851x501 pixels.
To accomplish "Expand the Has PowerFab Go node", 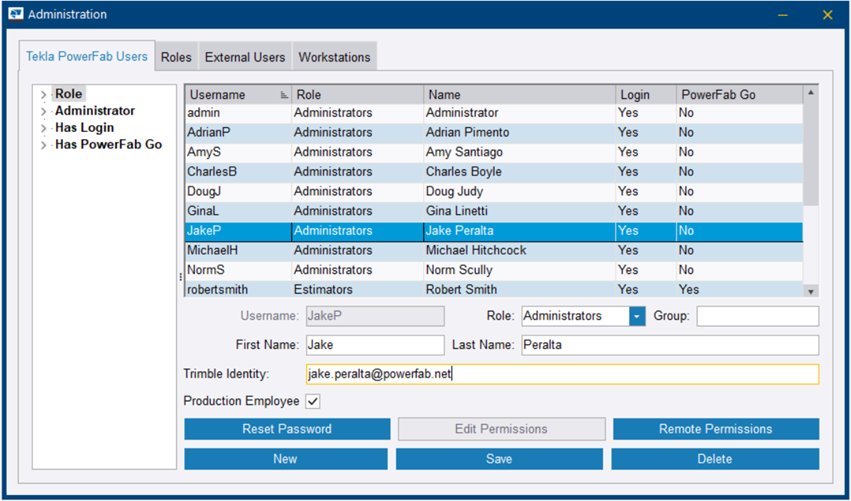I will coord(43,146).
